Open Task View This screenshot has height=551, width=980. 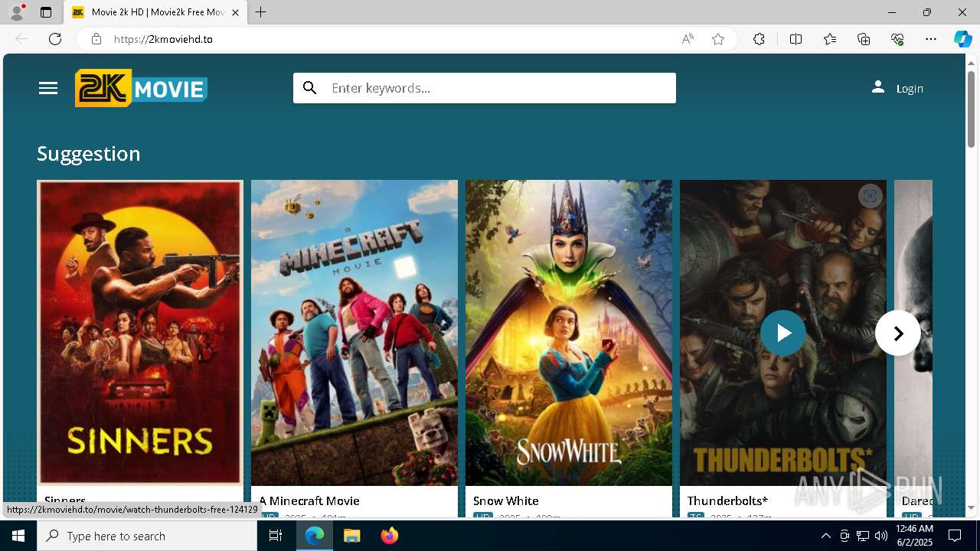point(276,536)
